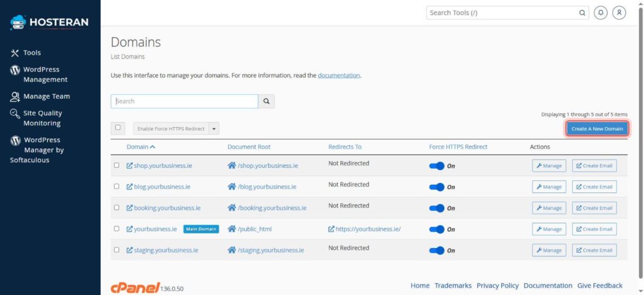
Task: Click home icon beside /staging.yourbusiness.ie
Action: pos(231,250)
